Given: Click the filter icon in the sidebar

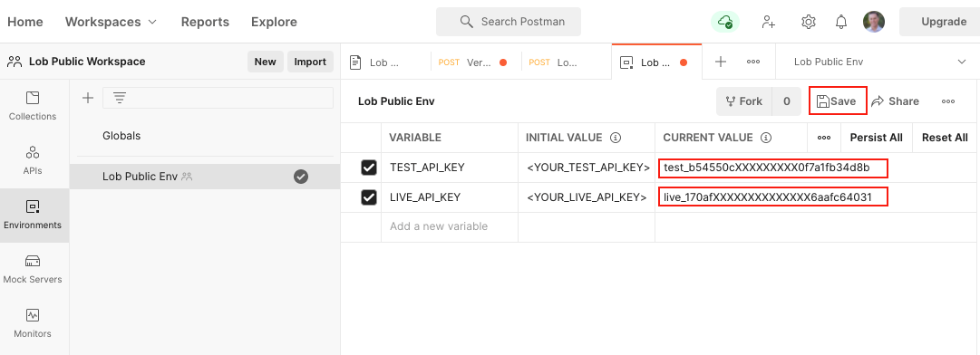Looking at the screenshot, I should pos(120,98).
